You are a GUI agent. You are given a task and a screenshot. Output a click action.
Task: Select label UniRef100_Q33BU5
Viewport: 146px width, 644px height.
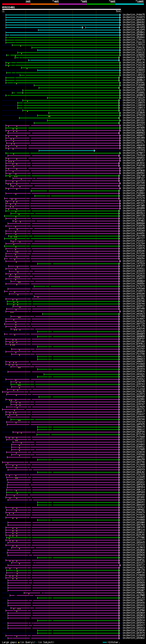point(133,113)
